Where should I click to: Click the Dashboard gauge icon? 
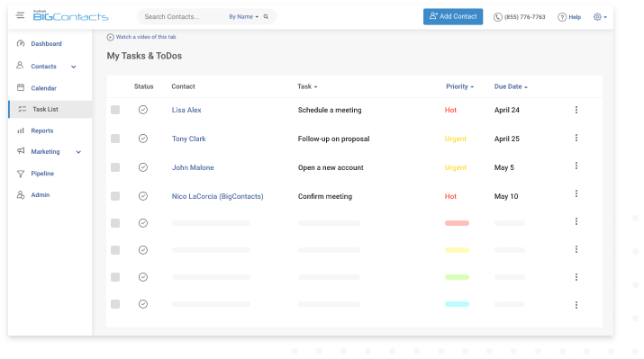click(21, 43)
